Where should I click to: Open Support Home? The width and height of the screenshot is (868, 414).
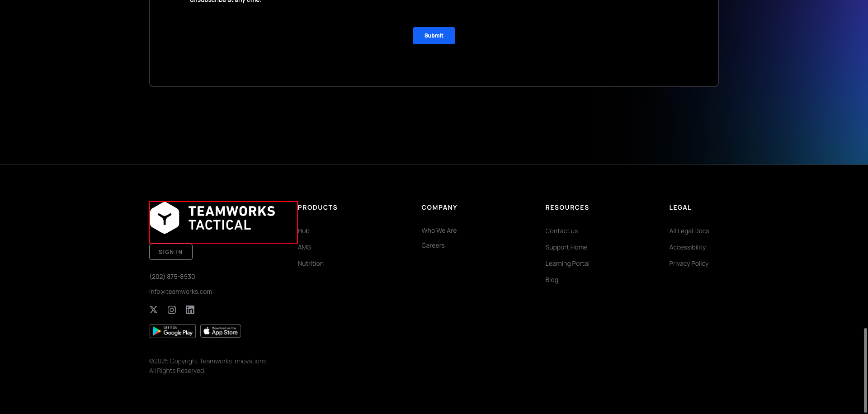click(566, 247)
